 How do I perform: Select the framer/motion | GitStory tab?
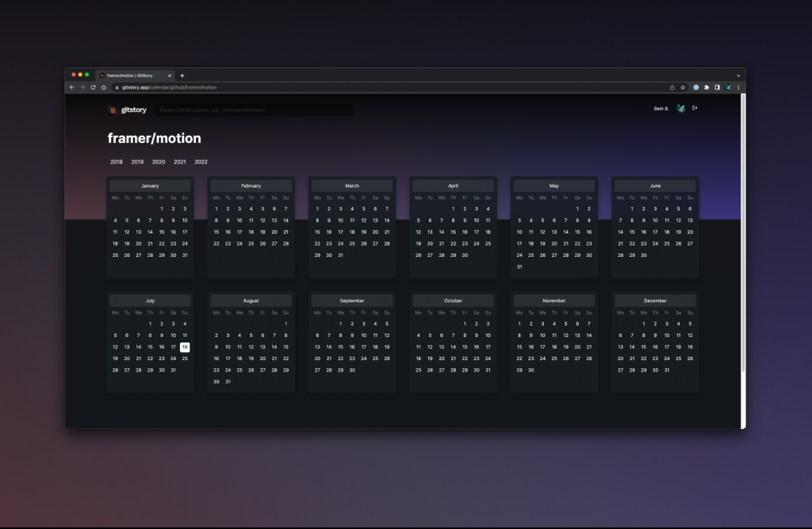point(135,75)
